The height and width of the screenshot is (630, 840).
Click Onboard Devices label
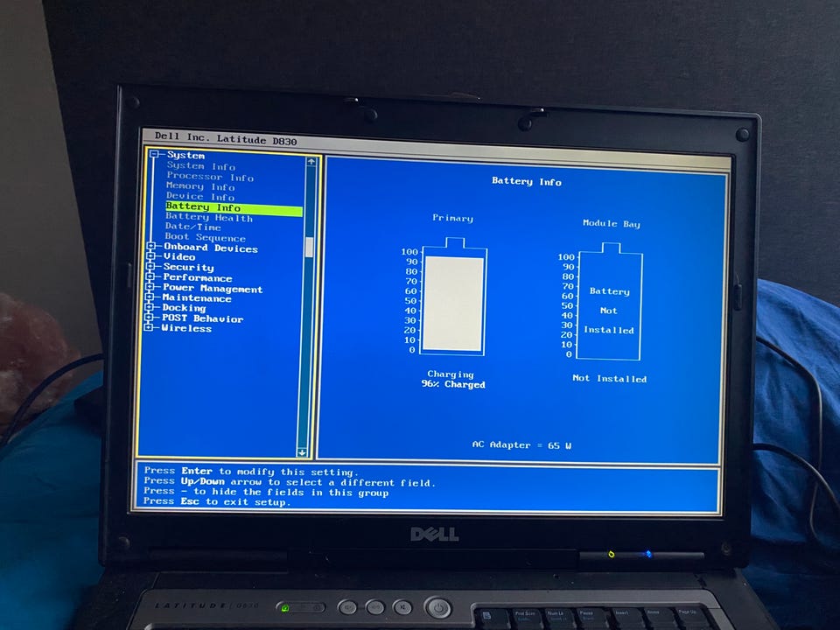pos(211,248)
